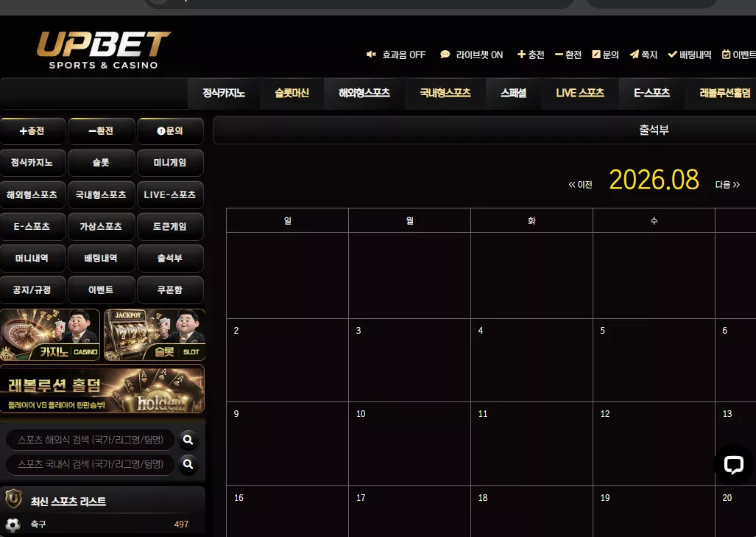The image size is (756, 537).
Task: Open the 레볼루션 홀덤 holdem banner
Action: (x=102, y=389)
